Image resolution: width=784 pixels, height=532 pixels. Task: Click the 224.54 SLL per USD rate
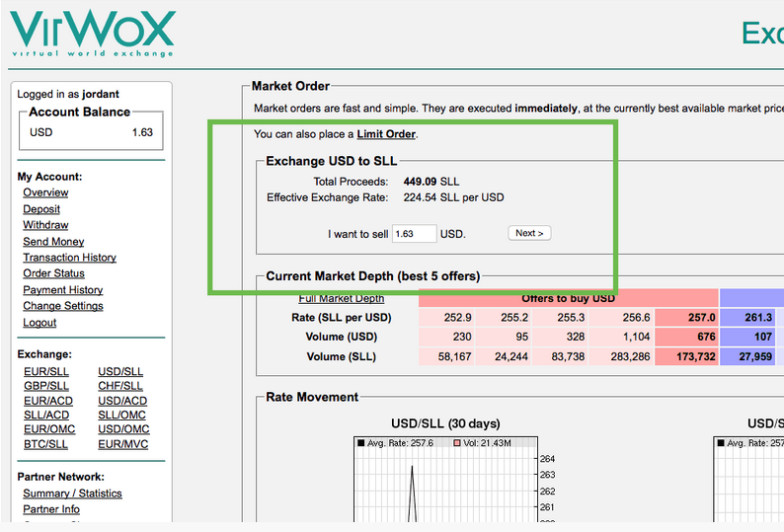(453, 197)
